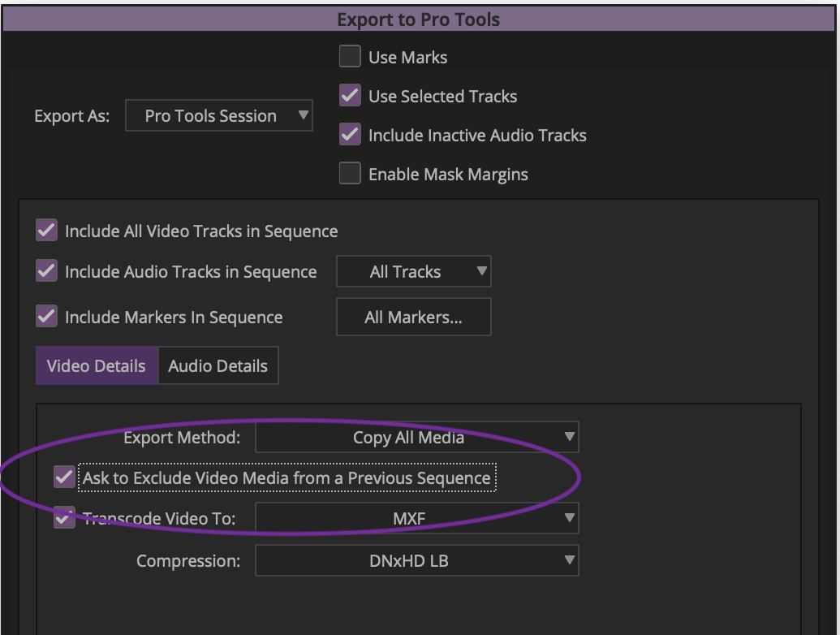Click the Compression label text
The width and height of the screenshot is (840, 635).
point(188,561)
